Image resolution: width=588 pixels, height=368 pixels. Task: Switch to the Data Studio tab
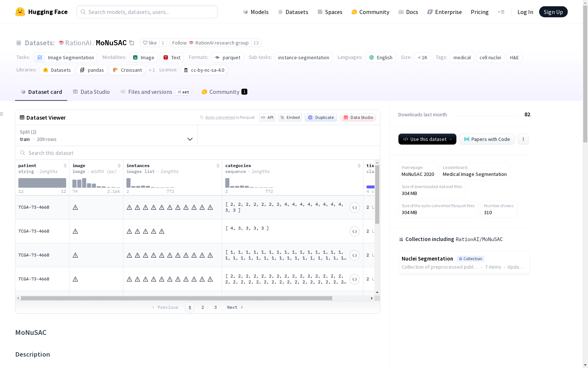coord(92,92)
